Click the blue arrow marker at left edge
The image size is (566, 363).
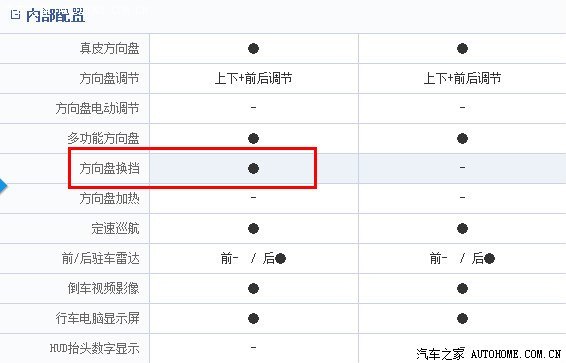[3, 186]
